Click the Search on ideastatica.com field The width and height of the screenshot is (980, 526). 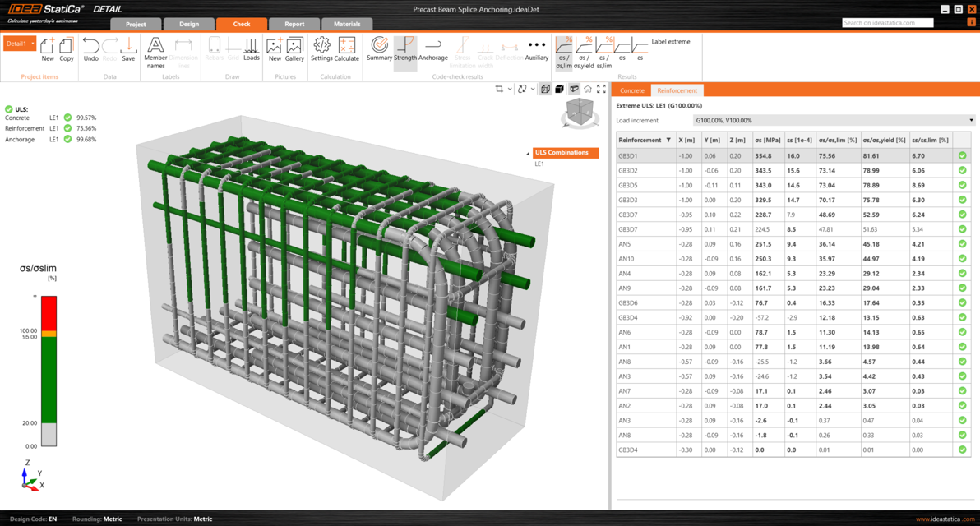(x=887, y=23)
